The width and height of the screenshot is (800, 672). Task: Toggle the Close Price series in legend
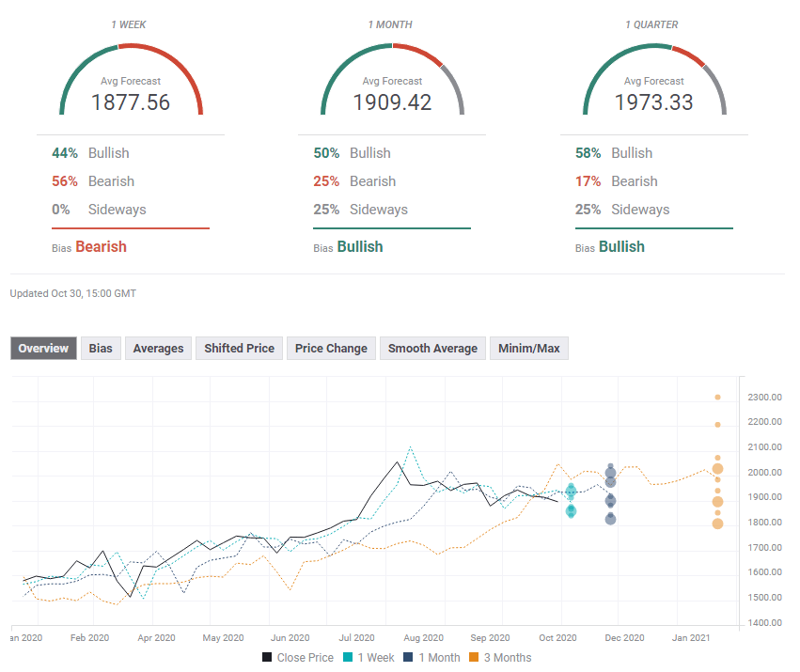tap(297, 658)
